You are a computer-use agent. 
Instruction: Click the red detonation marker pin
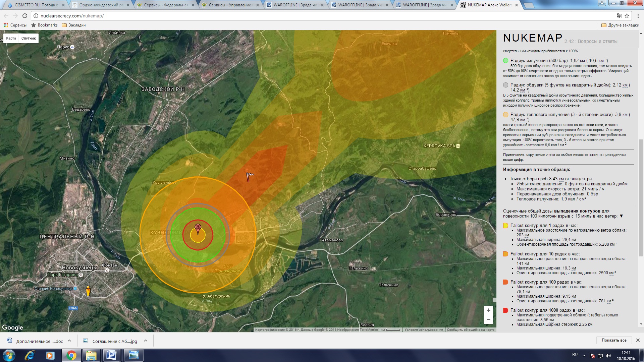[198, 228]
